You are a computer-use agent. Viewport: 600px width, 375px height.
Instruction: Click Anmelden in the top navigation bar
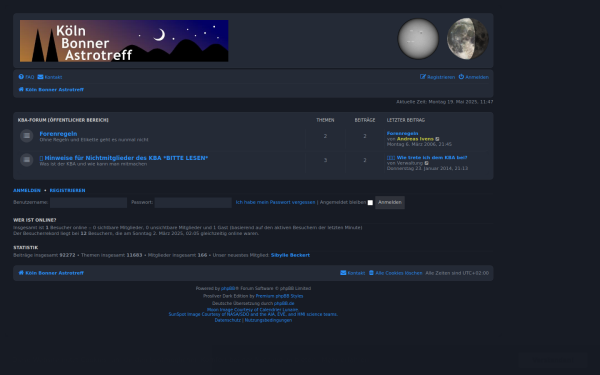pos(474,77)
